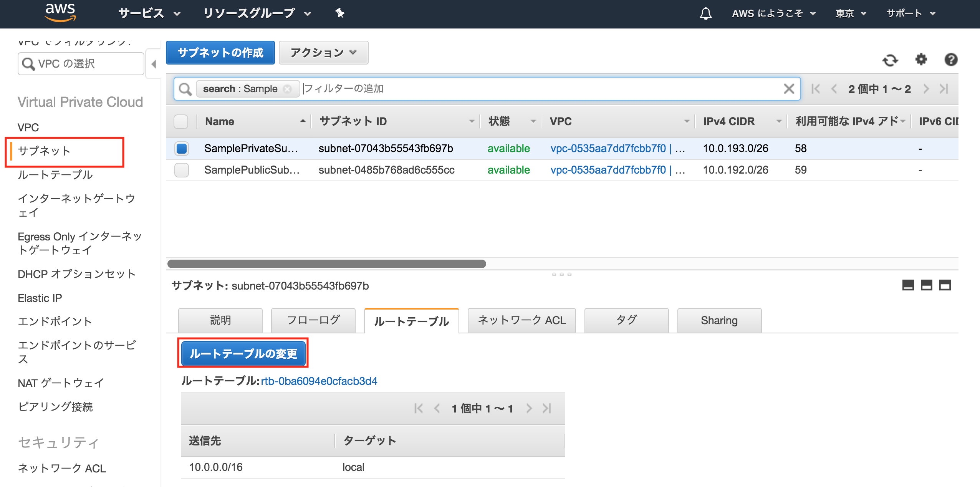Viewport: 980px width, 487px height.
Task: Switch to the ネットワーク ACL tab
Action: (521, 320)
